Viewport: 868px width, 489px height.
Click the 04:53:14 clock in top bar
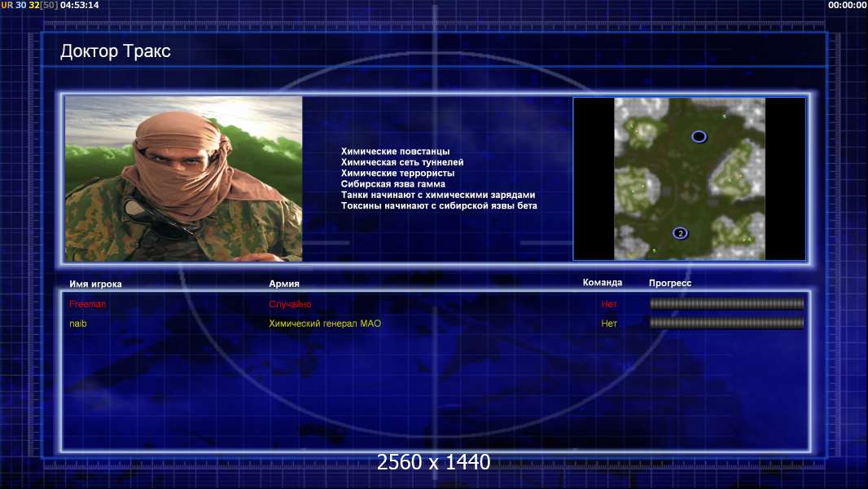[x=80, y=5]
